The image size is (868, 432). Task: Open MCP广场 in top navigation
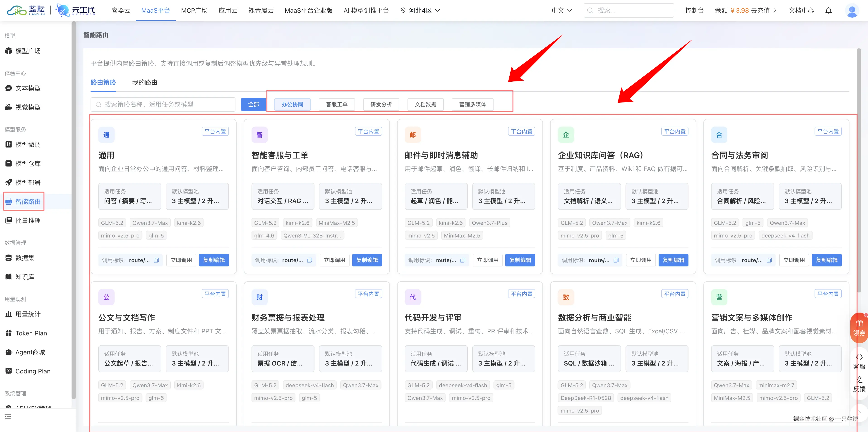tap(194, 10)
